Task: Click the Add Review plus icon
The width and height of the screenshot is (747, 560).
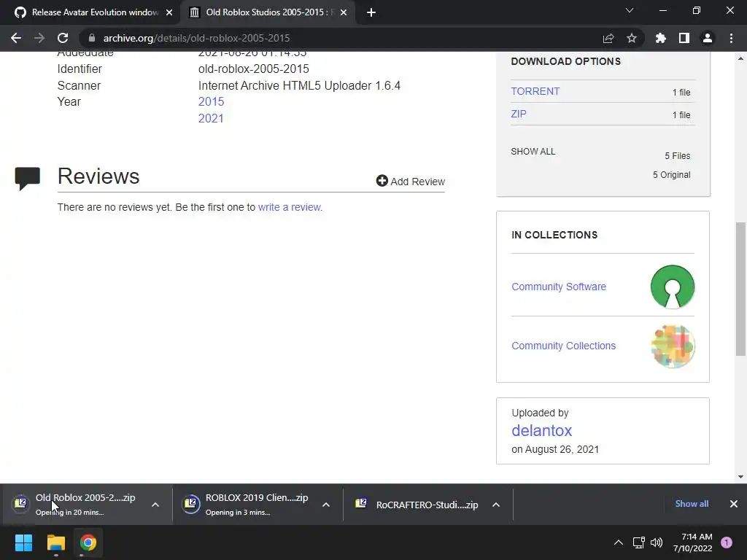Action: coord(382,181)
